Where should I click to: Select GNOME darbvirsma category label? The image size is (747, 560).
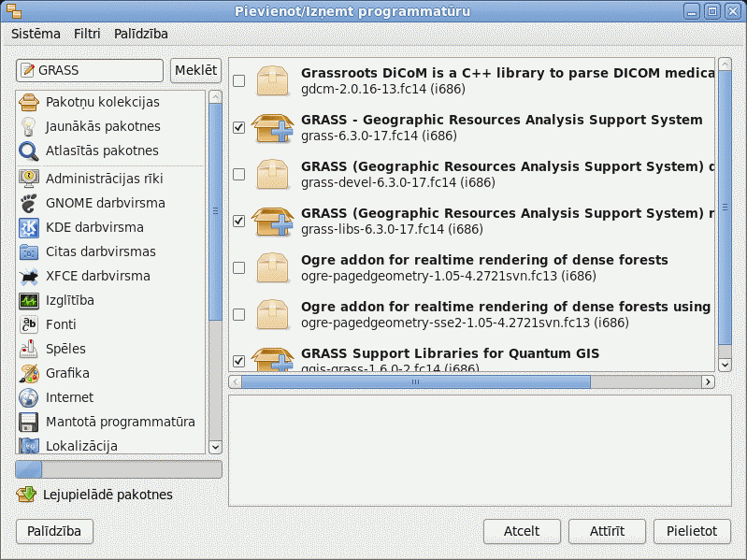pyautogui.click(x=106, y=203)
